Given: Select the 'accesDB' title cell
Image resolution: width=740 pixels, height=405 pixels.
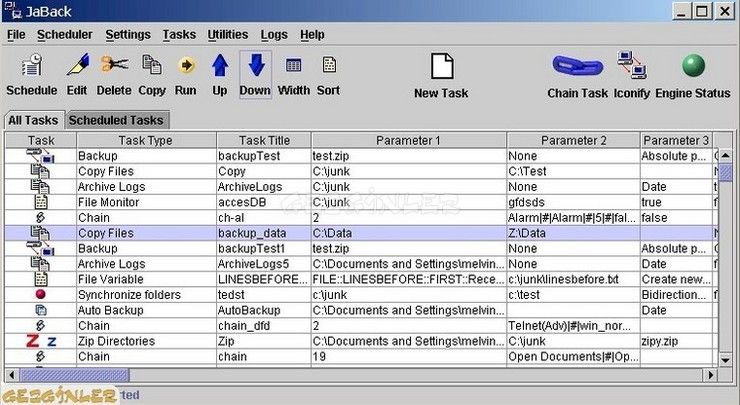Looking at the screenshot, I should [x=264, y=202].
